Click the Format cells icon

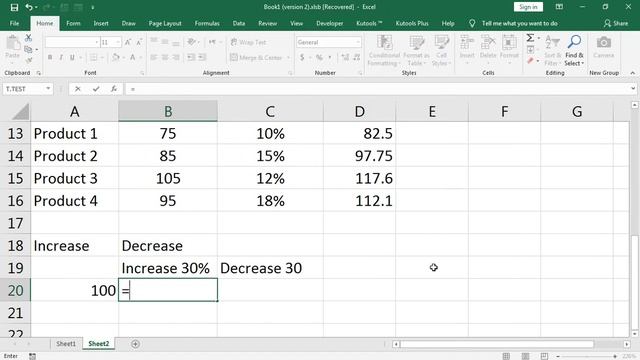(509, 42)
